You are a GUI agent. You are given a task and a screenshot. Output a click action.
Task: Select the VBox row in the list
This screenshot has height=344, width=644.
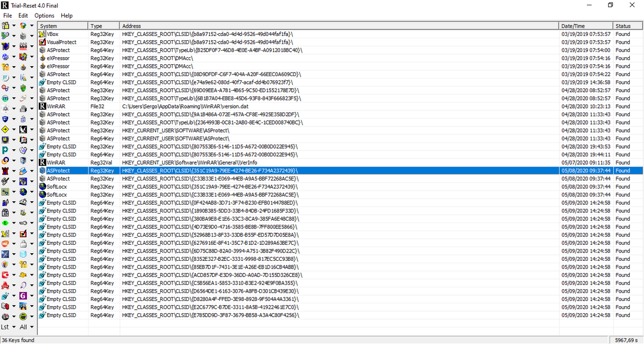[x=340, y=34]
